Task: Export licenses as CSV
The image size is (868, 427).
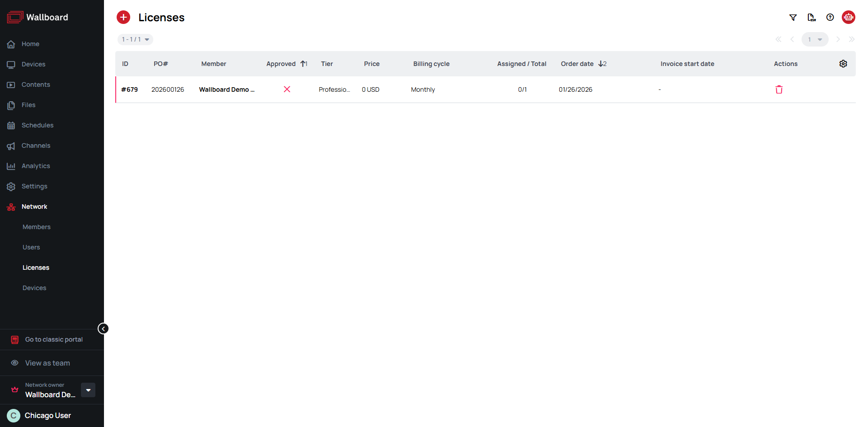Action: click(x=812, y=17)
